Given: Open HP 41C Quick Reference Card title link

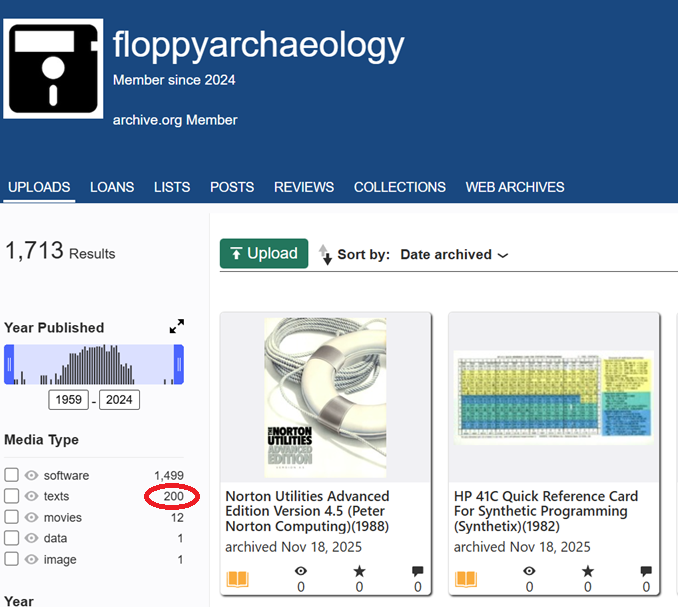Looking at the screenshot, I should [x=546, y=511].
